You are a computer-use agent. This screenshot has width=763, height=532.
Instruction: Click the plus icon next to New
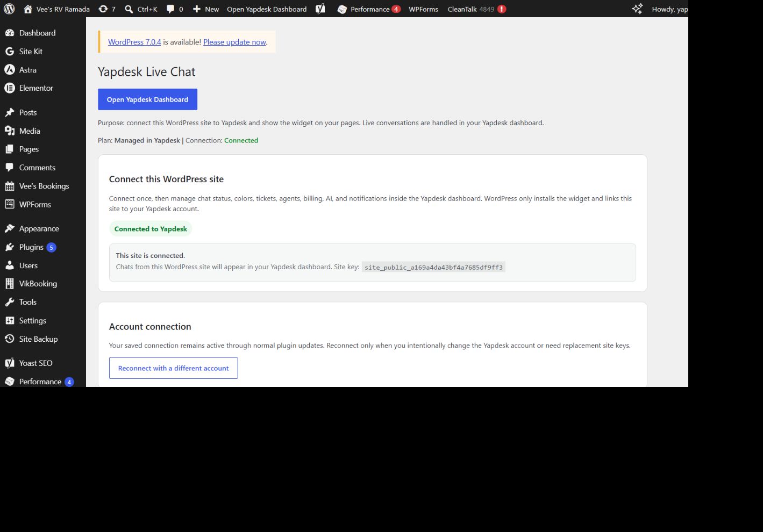tap(197, 9)
